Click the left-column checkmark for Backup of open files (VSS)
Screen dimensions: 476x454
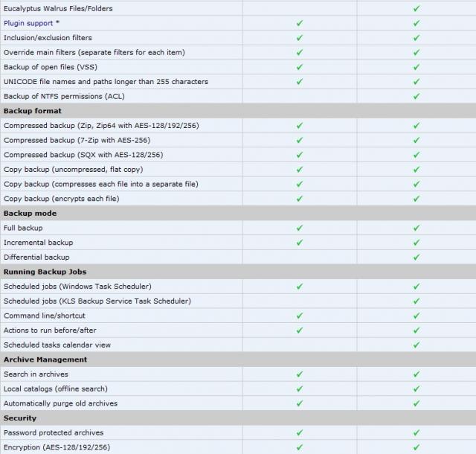[x=299, y=67]
